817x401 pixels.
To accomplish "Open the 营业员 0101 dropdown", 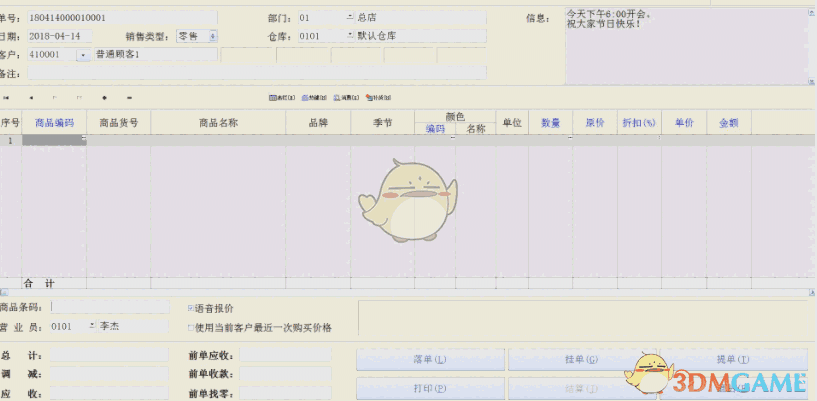I will point(92,327).
